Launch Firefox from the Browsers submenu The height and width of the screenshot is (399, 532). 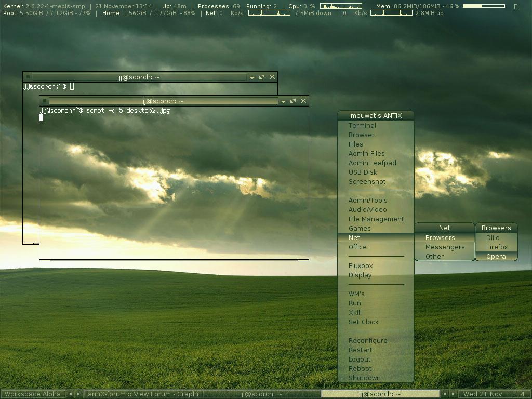[496, 247]
